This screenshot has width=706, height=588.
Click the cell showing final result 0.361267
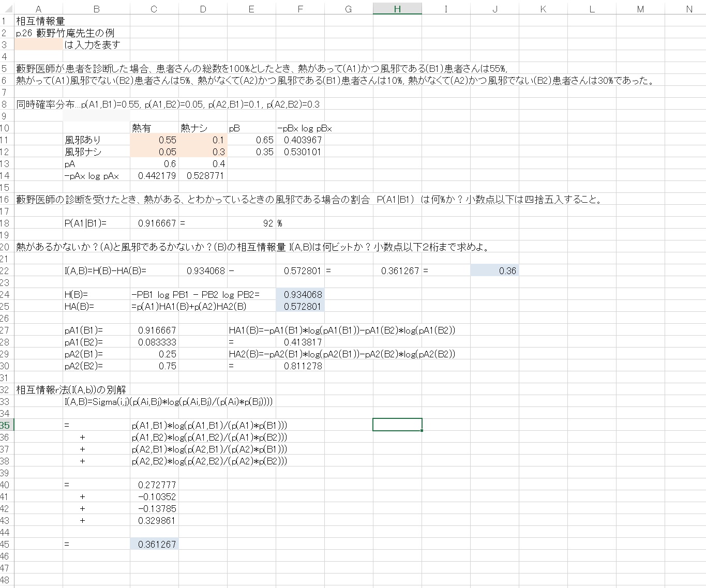[x=154, y=544]
